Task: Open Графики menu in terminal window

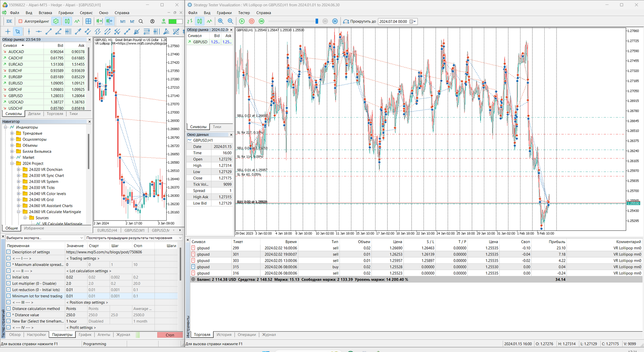Action: pyautogui.click(x=66, y=13)
